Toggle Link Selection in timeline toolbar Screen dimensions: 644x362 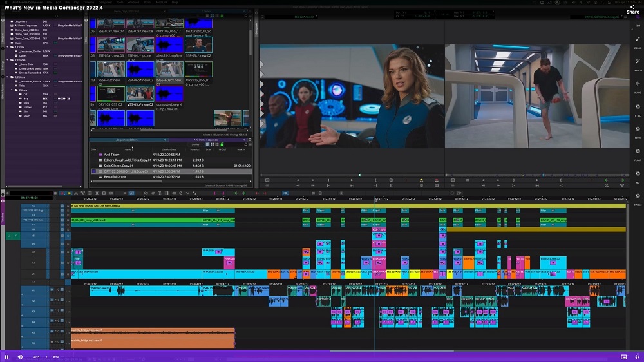pos(131,193)
